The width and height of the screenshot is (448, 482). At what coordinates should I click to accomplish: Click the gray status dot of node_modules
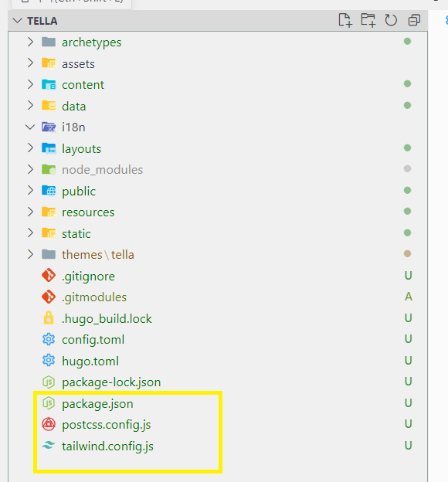[x=407, y=168]
